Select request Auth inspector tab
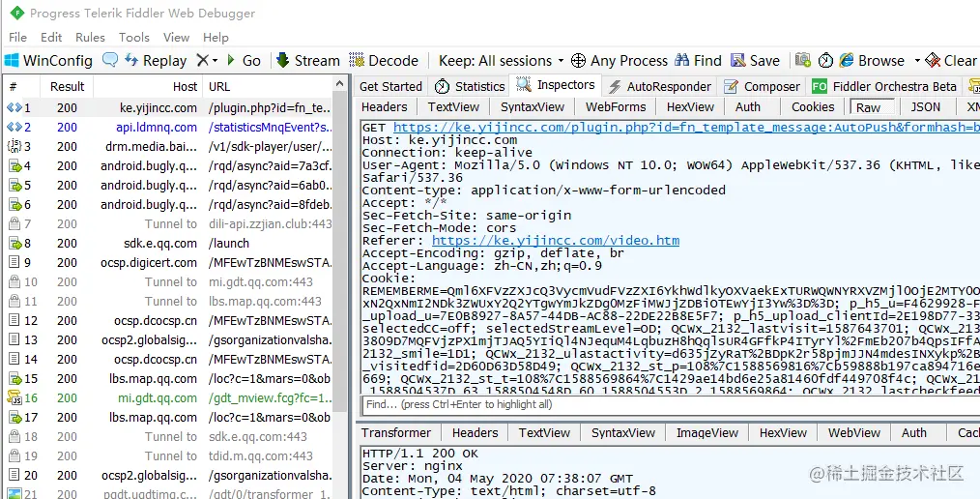The width and height of the screenshot is (980, 499). click(747, 107)
